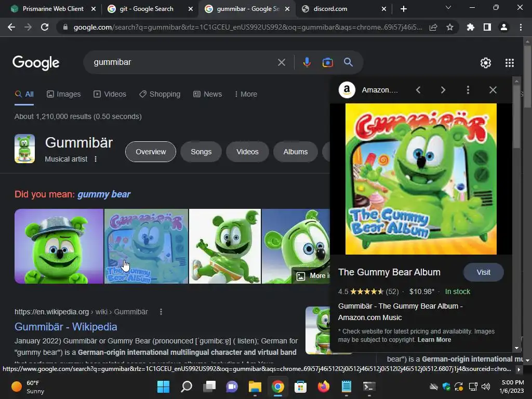Click the Songs chip
The image size is (532, 399).
tap(201, 152)
